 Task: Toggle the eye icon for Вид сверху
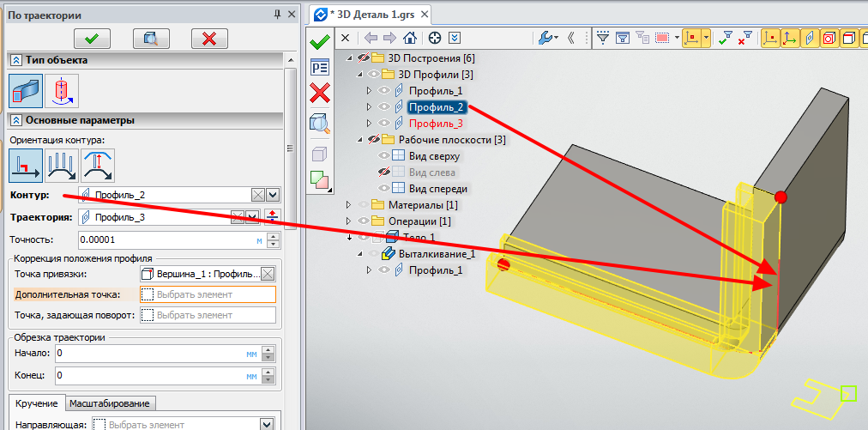click(384, 156)
